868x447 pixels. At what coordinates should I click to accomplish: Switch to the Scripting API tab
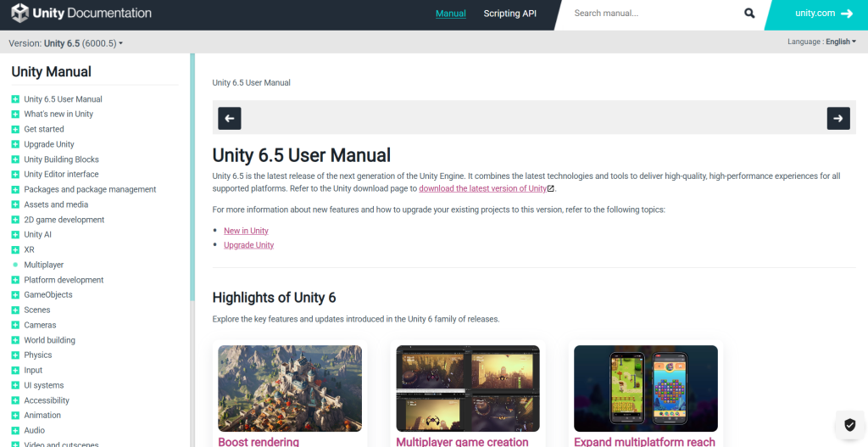click(509, 14)
